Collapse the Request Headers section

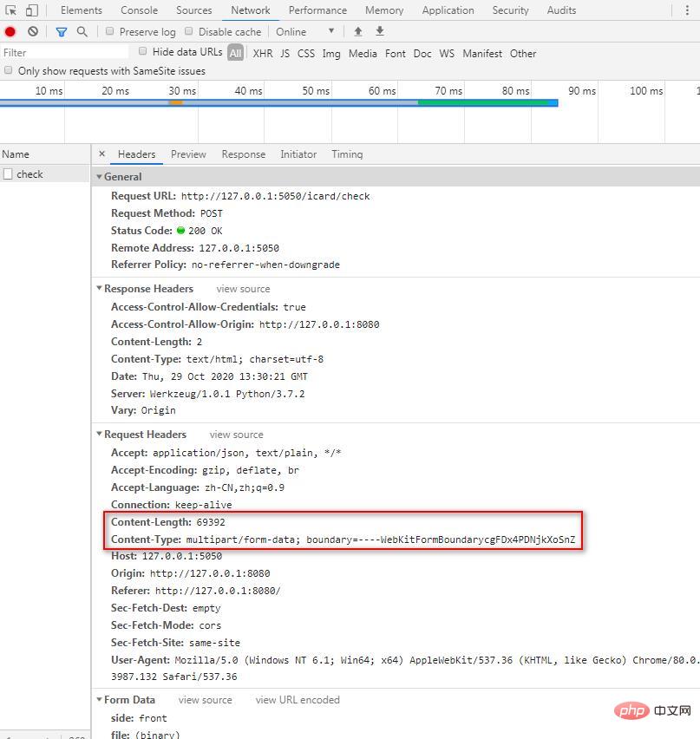tap(99, 434)
